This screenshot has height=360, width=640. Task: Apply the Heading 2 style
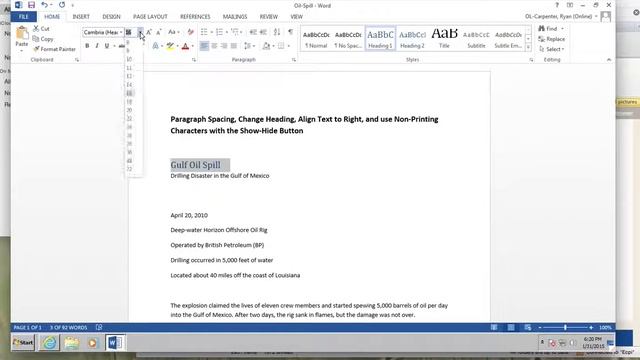pos(412,39)
